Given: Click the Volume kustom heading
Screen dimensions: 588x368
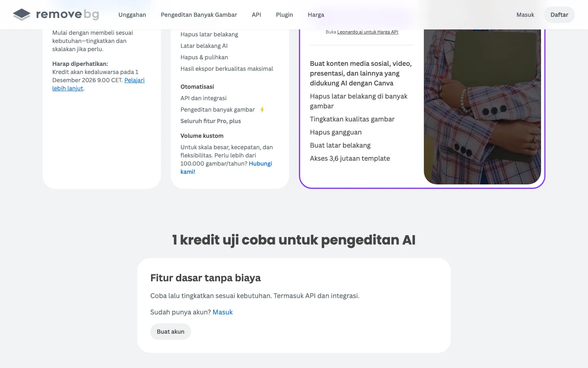Looking at the screenshot, I should (x=202, y=136).
